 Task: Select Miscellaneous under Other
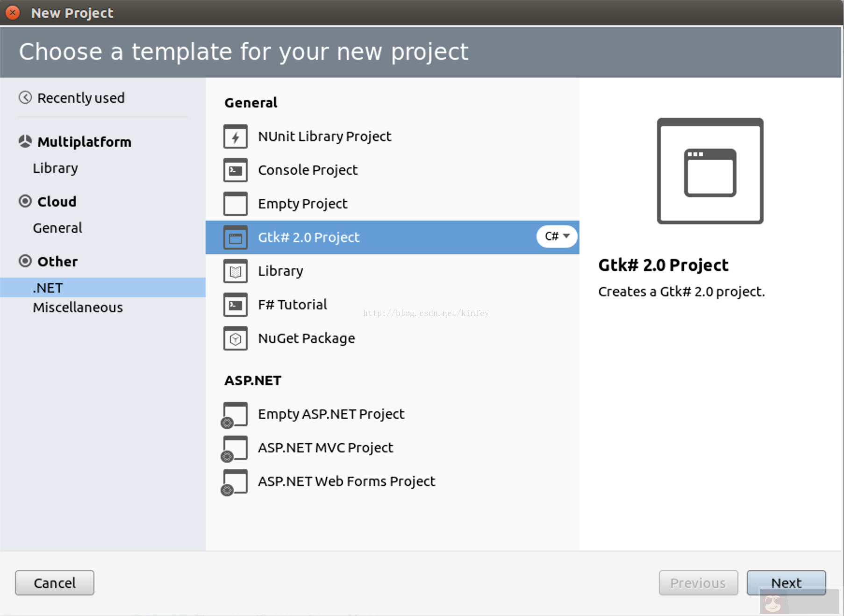click(78, 308)
